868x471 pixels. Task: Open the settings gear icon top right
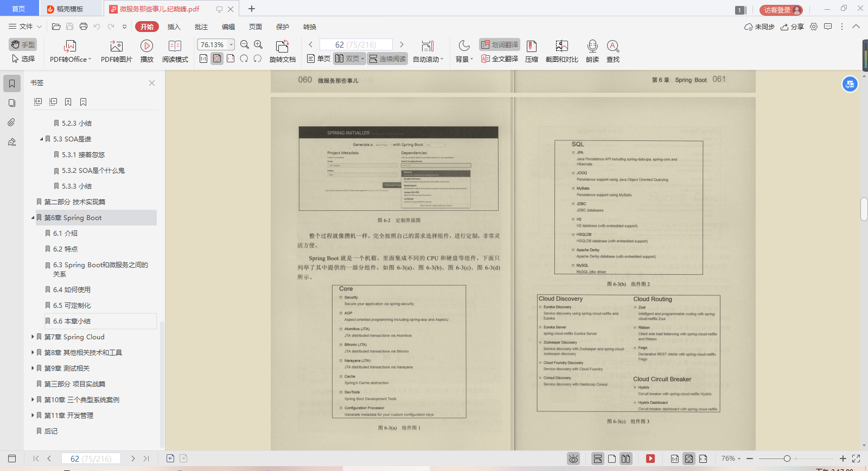coord(814,27)
